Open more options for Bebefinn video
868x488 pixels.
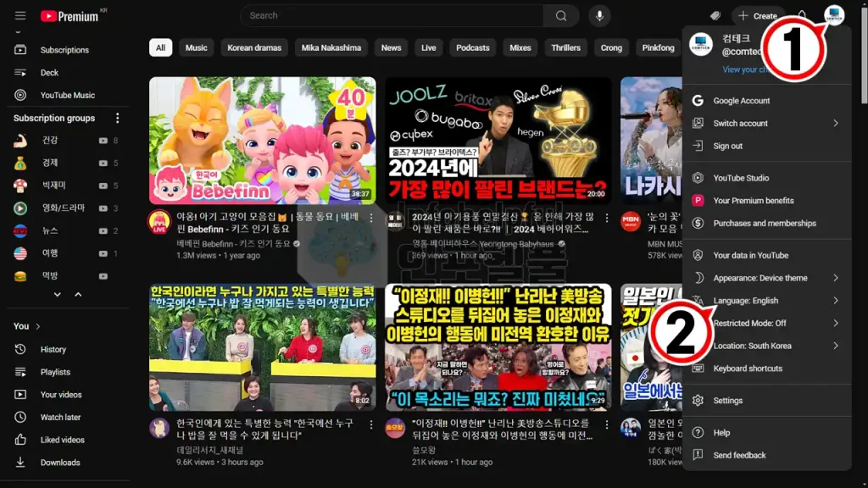(371, 219)
